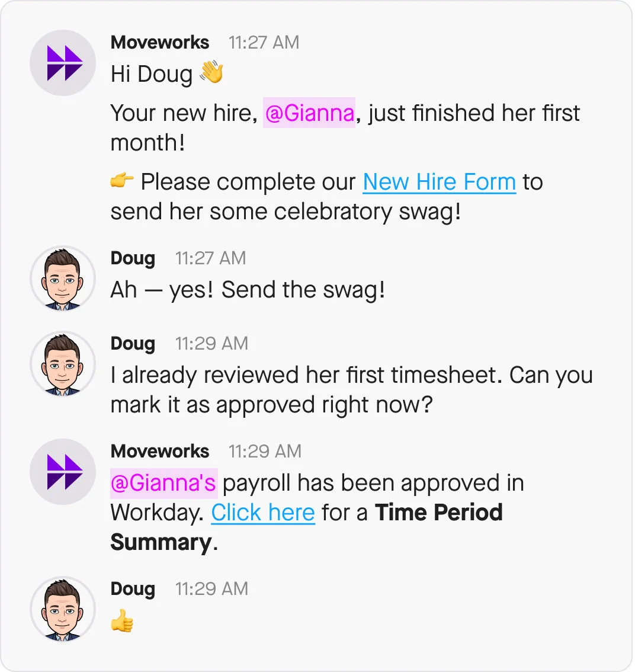Click Doug's avatar beside the timesheet question
Screen dimensions: 635x672
pos(63,364)
